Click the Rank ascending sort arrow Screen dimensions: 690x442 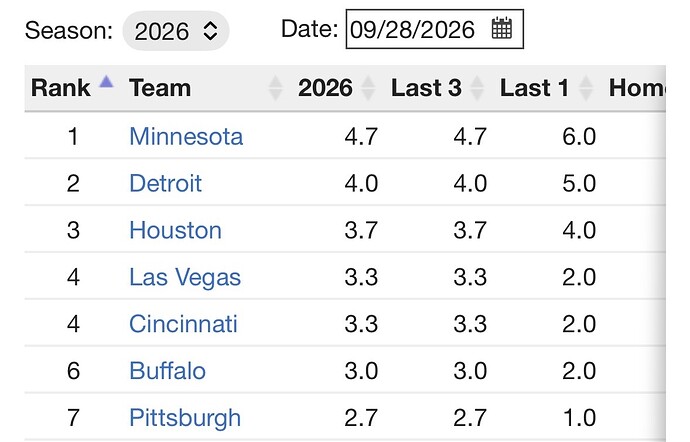(x=106, y=82)
